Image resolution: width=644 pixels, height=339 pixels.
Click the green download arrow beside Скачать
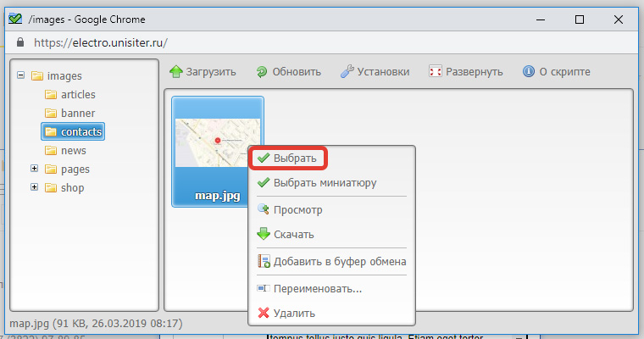263,234
